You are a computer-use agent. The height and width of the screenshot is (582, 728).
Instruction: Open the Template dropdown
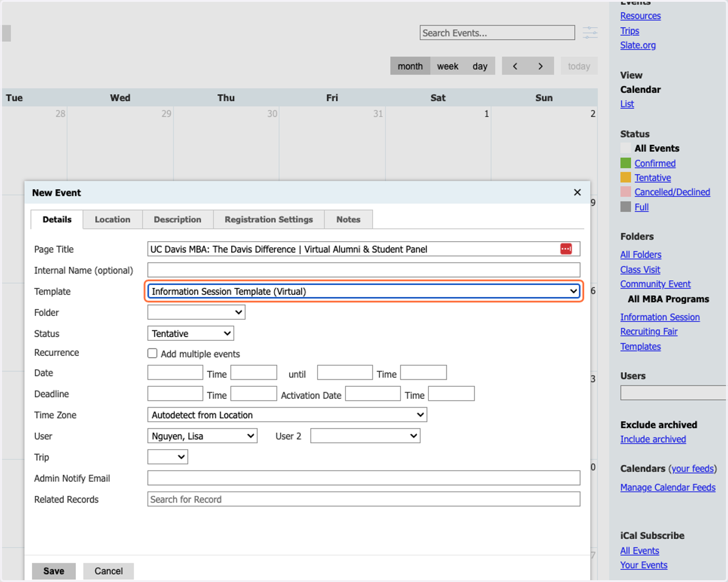364,292
